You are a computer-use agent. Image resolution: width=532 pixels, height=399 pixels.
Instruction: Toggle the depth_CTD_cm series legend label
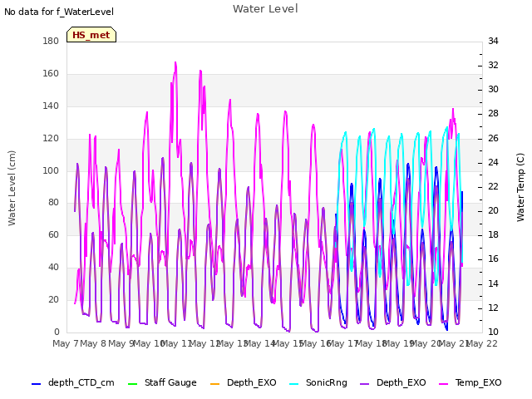click(x=81, y=382)
